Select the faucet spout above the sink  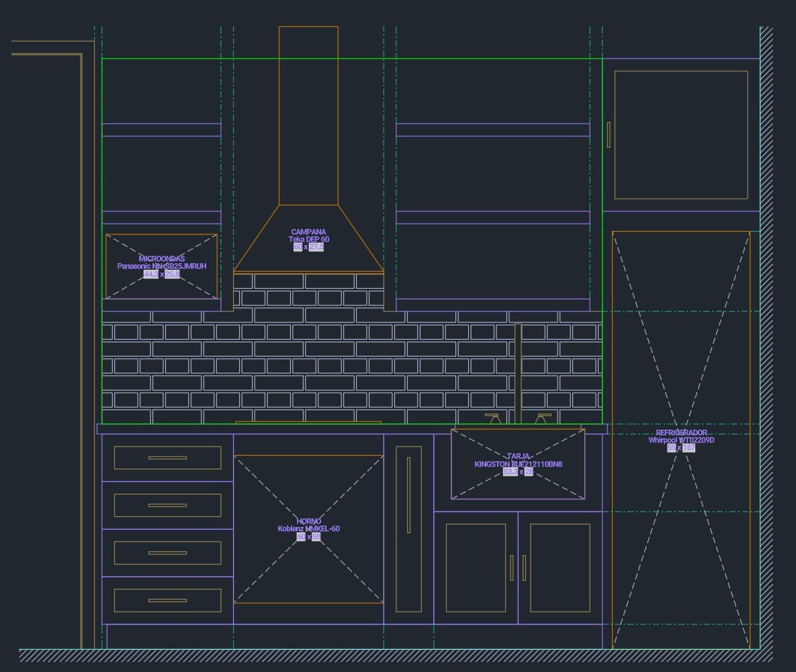(x=518, y=373)
